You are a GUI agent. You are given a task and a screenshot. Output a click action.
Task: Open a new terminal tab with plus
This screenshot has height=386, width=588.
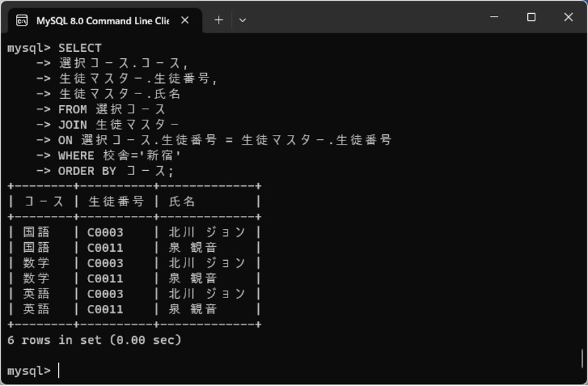pos(219,20)
